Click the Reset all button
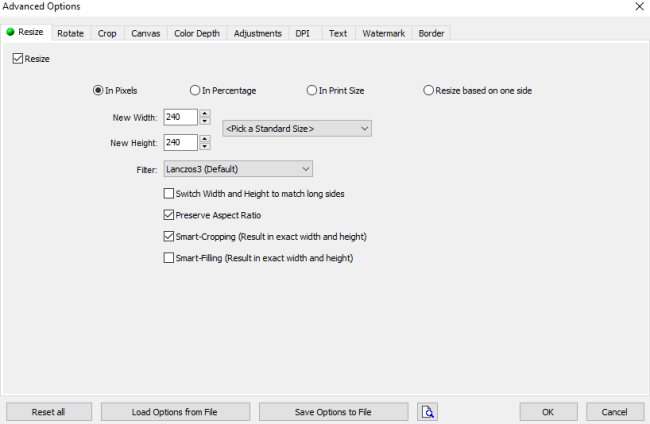The image size is (650, 424). (49, 412)
